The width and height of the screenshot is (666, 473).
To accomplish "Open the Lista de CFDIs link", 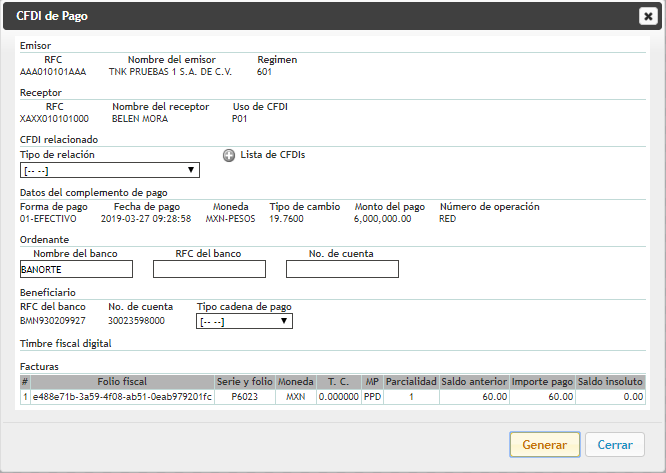I will pyautogui.click(x=272, y=155).
